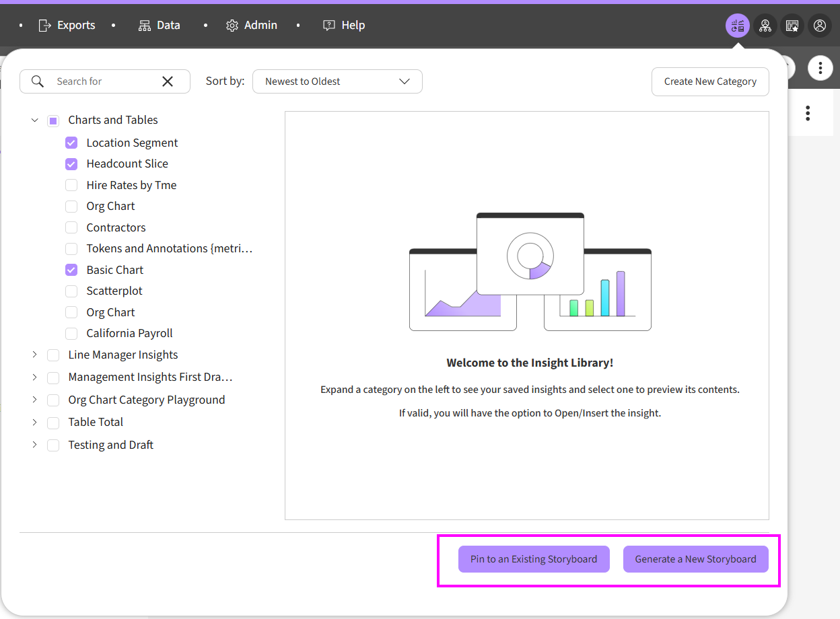The image size is (840, 619).
Task: Expand the Line Manager Insights category
Action: (x=35, y=355)
